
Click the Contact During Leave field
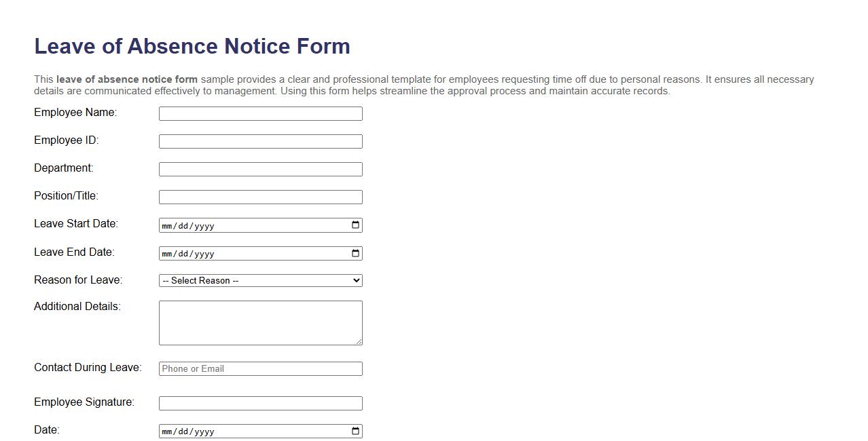click(x=260, y=368)
